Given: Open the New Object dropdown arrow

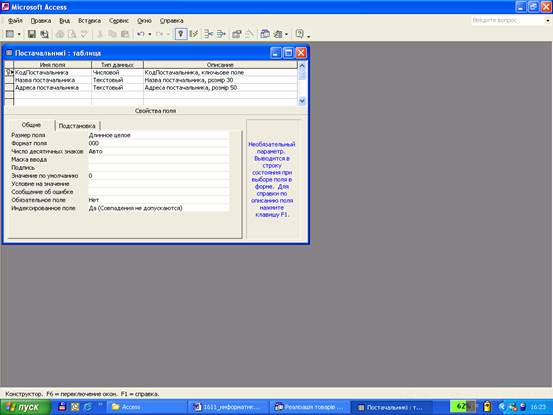Looking at the screenshot, I should [x=286, y=34].
